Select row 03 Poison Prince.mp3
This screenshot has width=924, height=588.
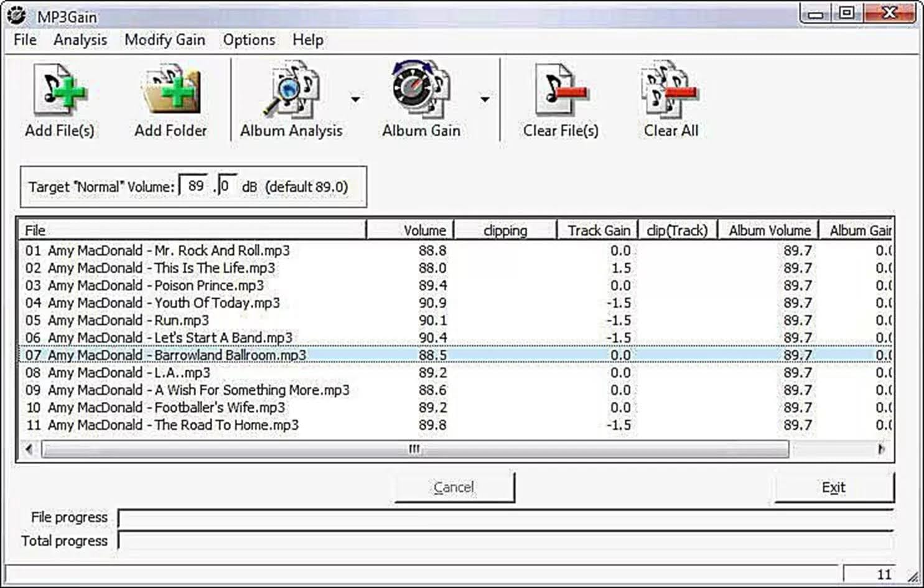[x=455, y=285]
